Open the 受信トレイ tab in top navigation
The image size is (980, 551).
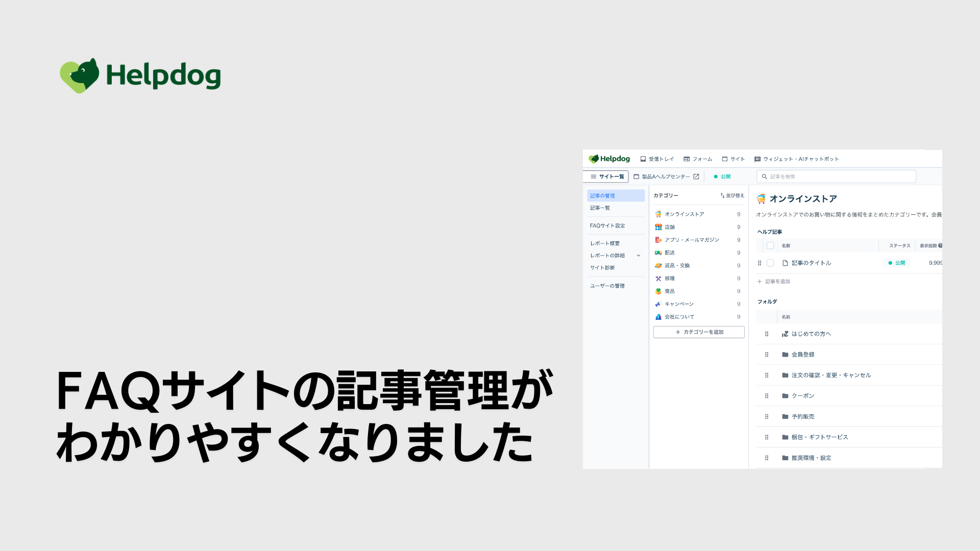pyautogui.click(x=657, y=159)
